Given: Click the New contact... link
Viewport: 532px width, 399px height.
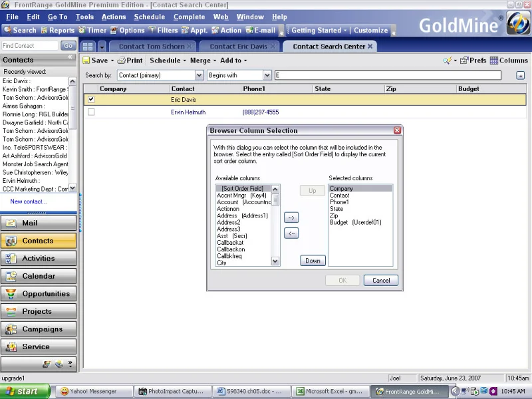Looking at the screenshot, I should click(x=28, y=201).
